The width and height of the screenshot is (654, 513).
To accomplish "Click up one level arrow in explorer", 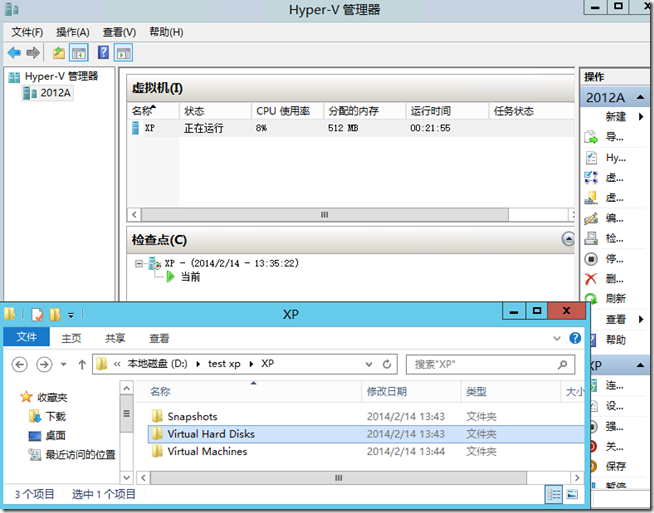I will tap(82, 365).
